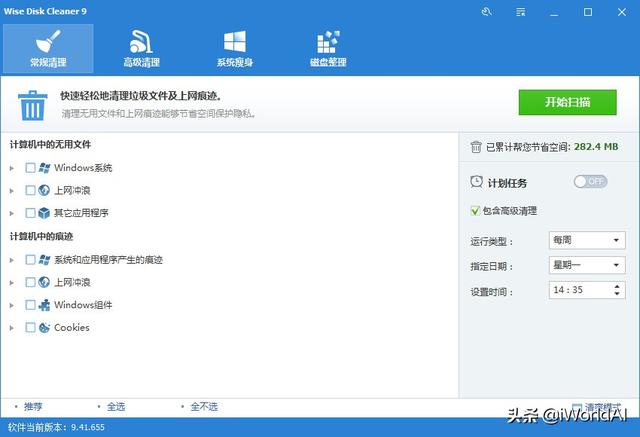Maximize the Wise Disk Cleaner window
This screenshot has width=640, height=437.
[588, 12]
